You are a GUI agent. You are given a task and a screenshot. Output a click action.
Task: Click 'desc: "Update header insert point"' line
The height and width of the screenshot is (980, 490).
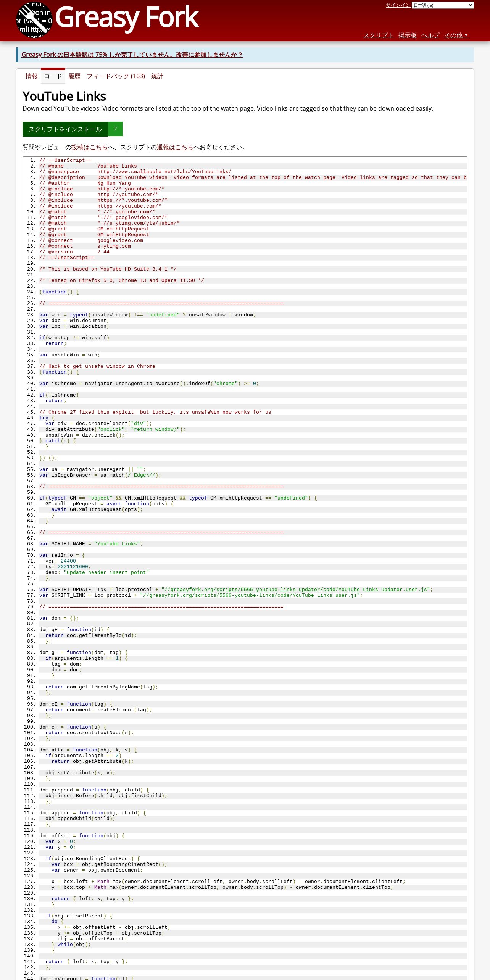click(x=97, y=572)
